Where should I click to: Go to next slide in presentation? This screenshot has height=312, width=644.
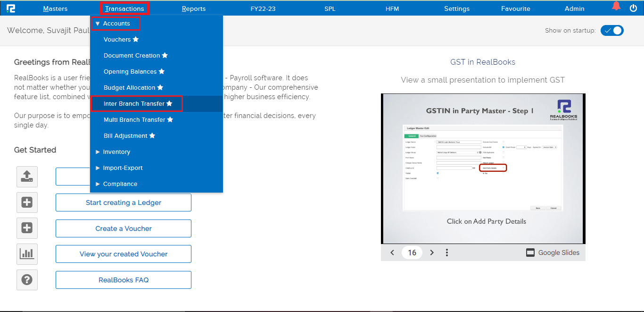[x=432, y=253]
